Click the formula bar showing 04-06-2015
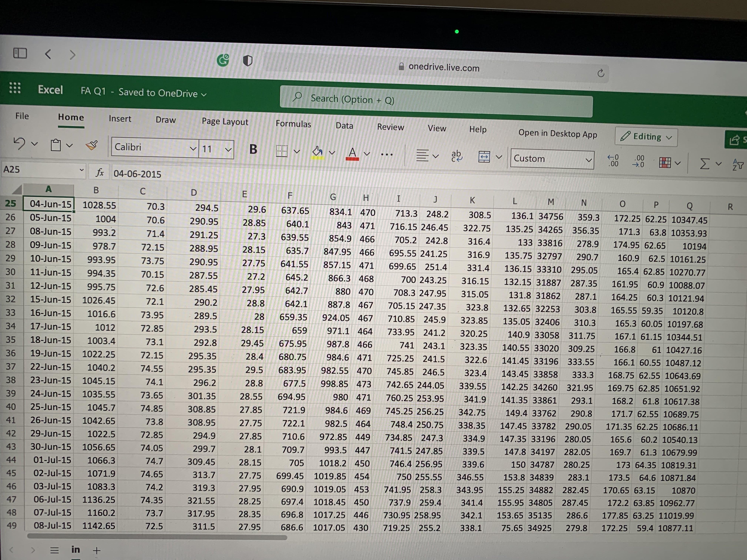Screen dimensions: 747x560 click(x=137, y=174)
